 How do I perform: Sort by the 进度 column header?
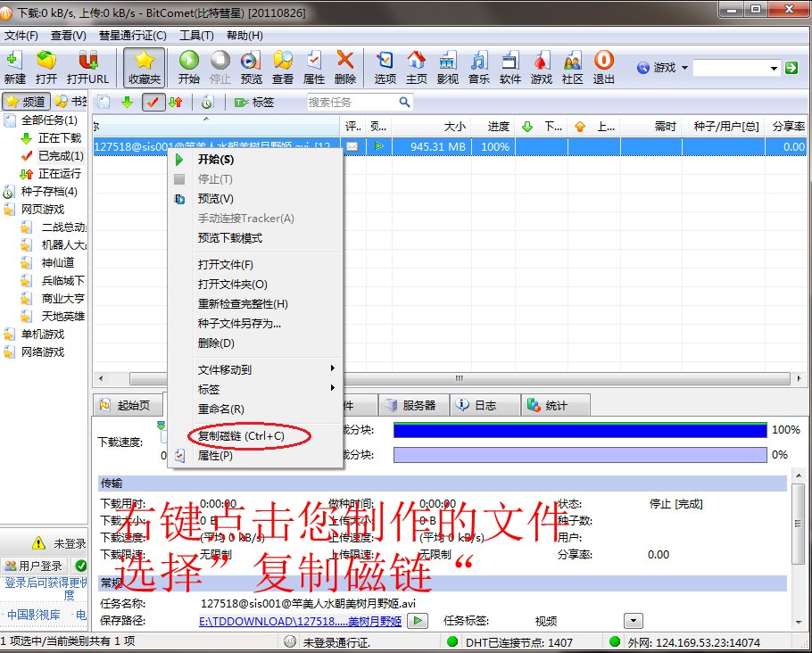coord(493,127)
